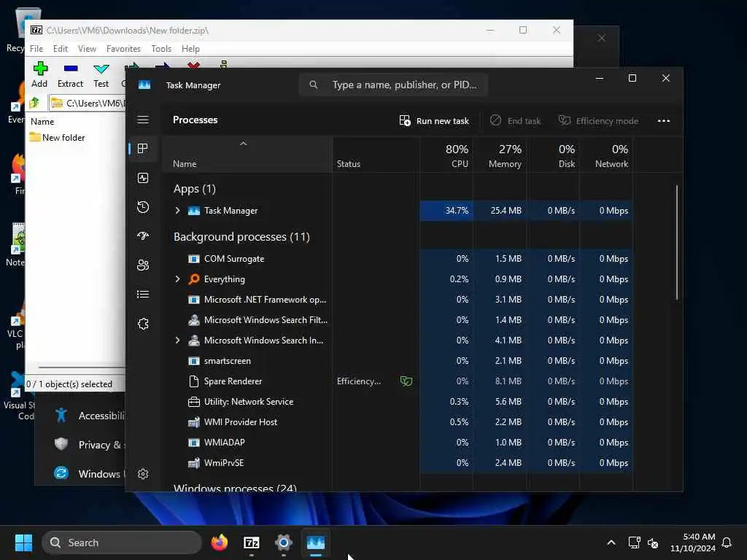Screen dimensions: 747x560
Task: Click Run new task button
Action: pyautogui.click(x=434, y=120)
